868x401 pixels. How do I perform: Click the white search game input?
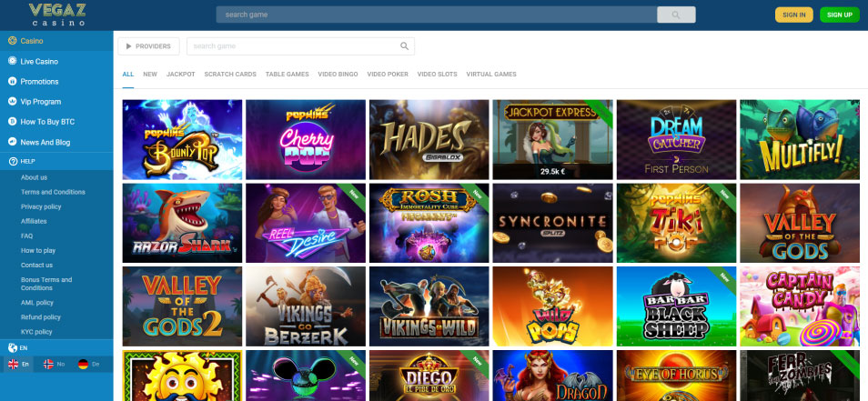(300, 46)
